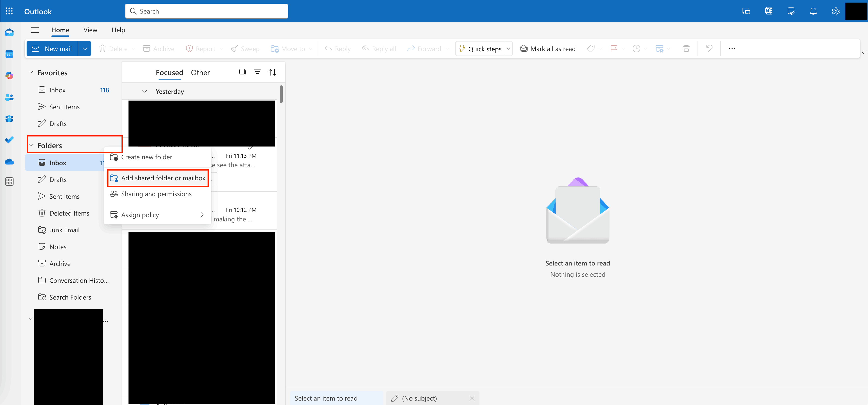This screenshot has width=868, height=405.
Task: Click the Quick steps button
Action: click(480, 49)
